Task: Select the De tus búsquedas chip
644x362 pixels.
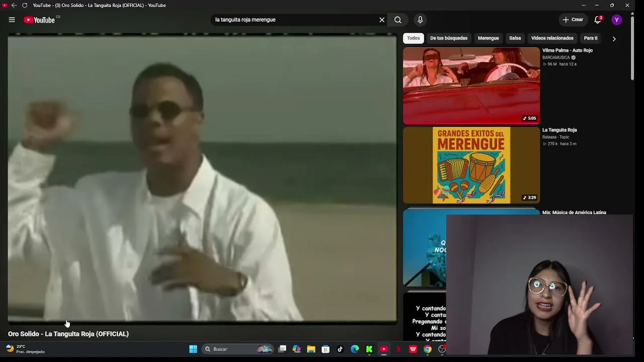Action: [x=449, y=38]
